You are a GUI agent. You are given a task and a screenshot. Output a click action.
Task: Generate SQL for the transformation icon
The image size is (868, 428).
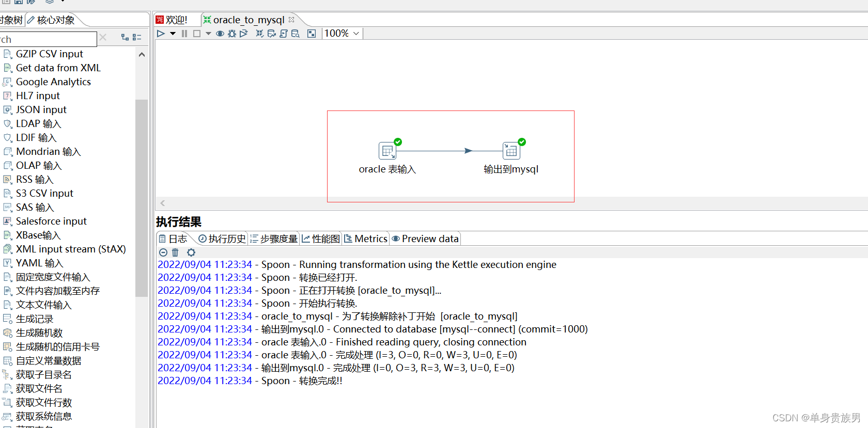(x=284, y=34)
